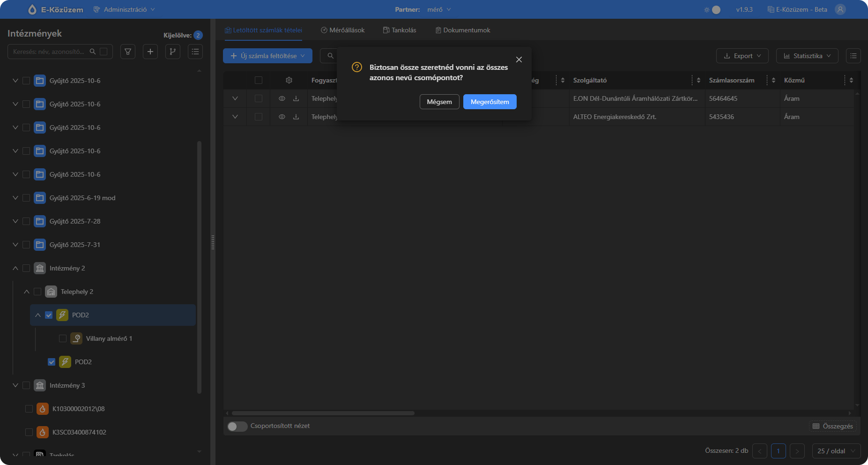Click the user profile avatar icon

click(x=840, y=9)
